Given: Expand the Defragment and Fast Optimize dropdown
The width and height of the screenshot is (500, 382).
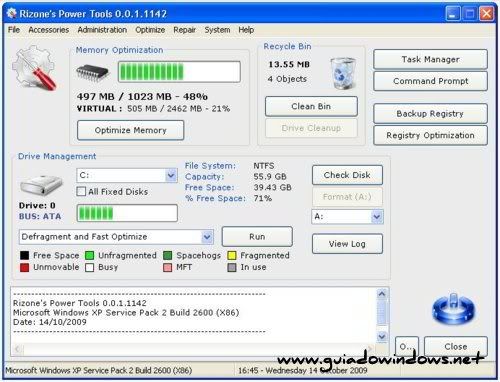Looking at the screenshot, I should (207, 237).
